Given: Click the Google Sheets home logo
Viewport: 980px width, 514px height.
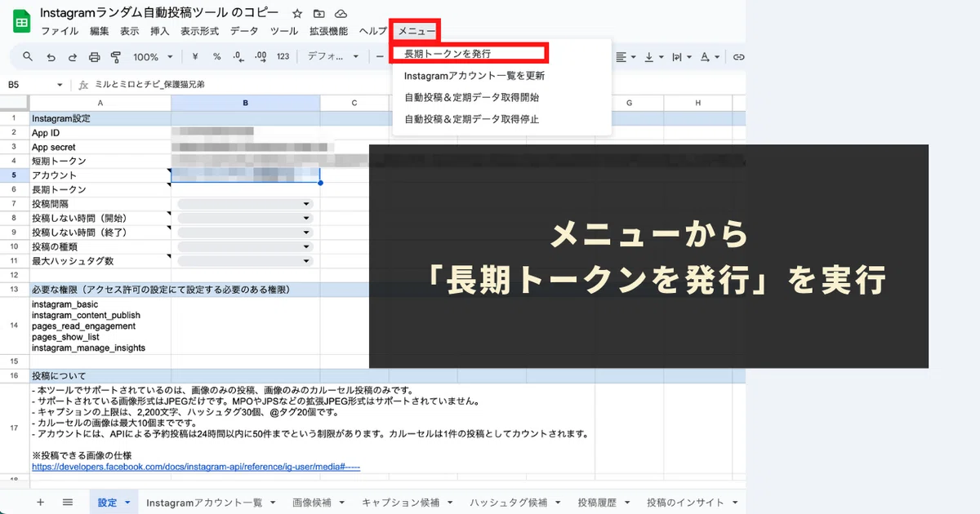Looking at the screenshot, I should coord(21,21).
